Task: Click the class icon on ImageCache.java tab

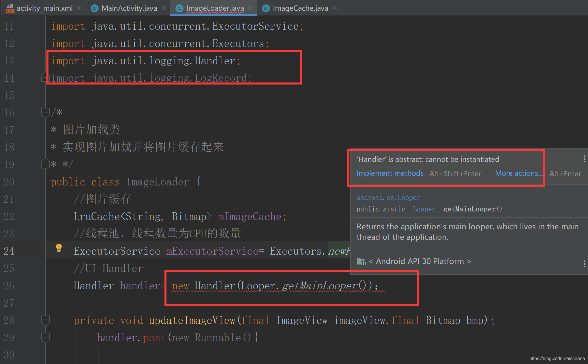Action: coord(266,8)
